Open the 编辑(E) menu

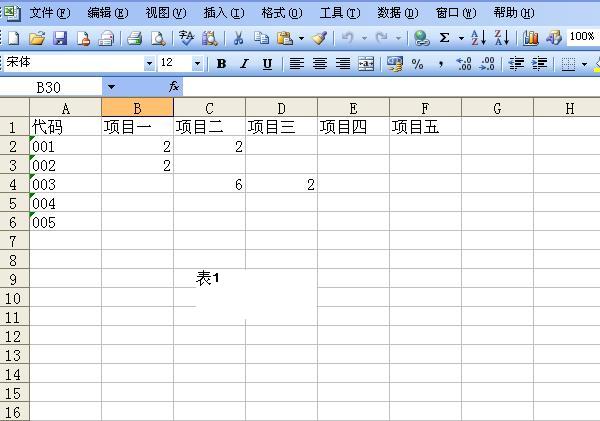[108, 13]
